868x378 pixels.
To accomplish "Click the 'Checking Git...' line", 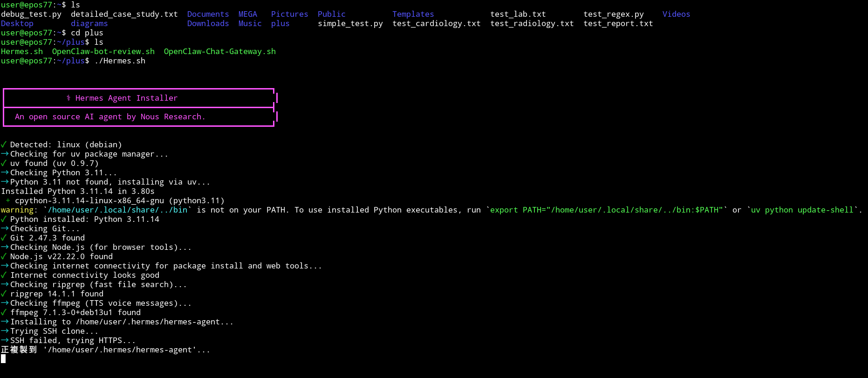I will (x=41, y=229).
